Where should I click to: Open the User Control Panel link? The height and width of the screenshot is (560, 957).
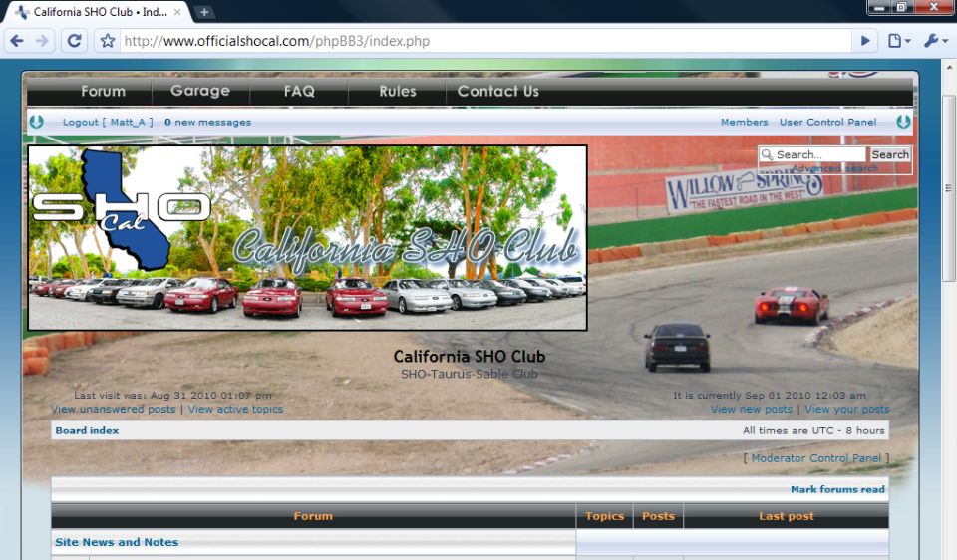(827, 122)
